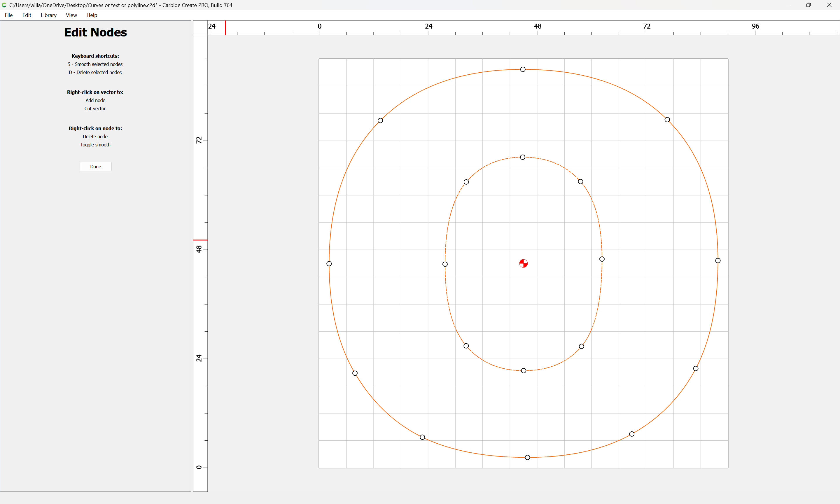Viewport: 840px width, 504px height.
Task: Click the Done button to finish node editing
Action: 96,167
